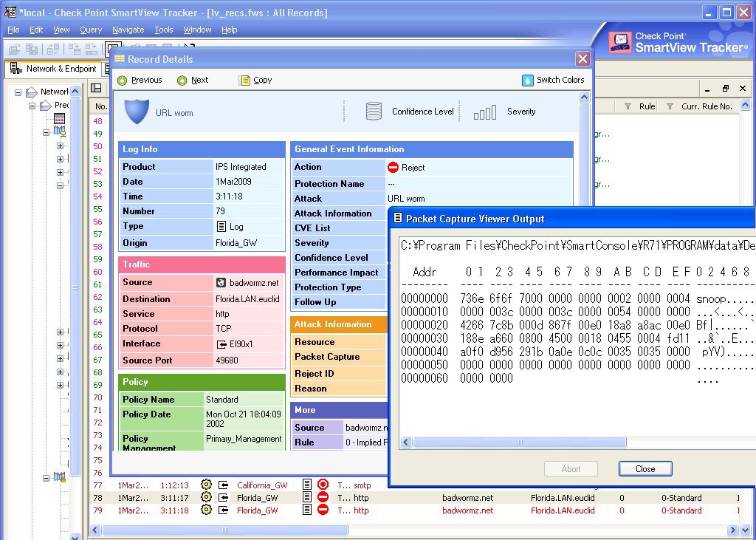756x540 pixels.
Task: Go to the Previous record
Action: tap(140, 80)
